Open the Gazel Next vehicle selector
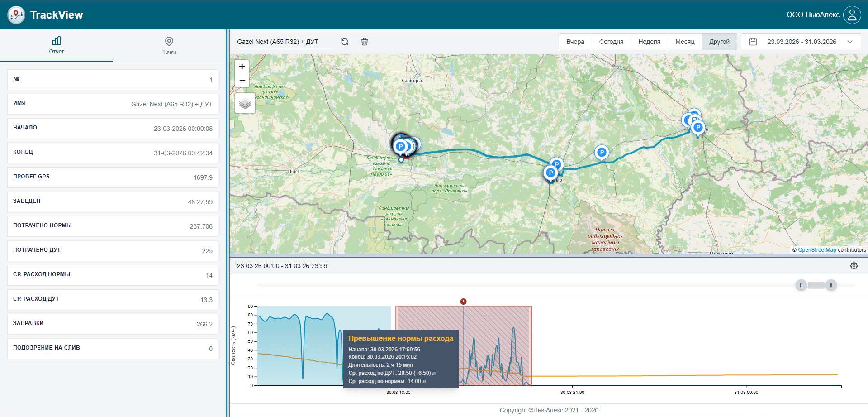The width and height of the screenshot is (868, 417). 284,42
